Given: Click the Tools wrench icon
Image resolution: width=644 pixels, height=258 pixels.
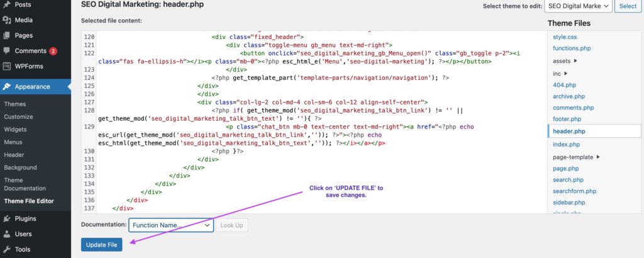Looking at the screenshot, I should tap(6, 249).
